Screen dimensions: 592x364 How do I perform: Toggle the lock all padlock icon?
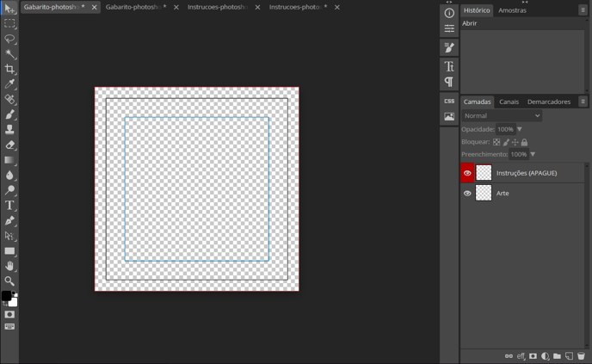[524, 142]
